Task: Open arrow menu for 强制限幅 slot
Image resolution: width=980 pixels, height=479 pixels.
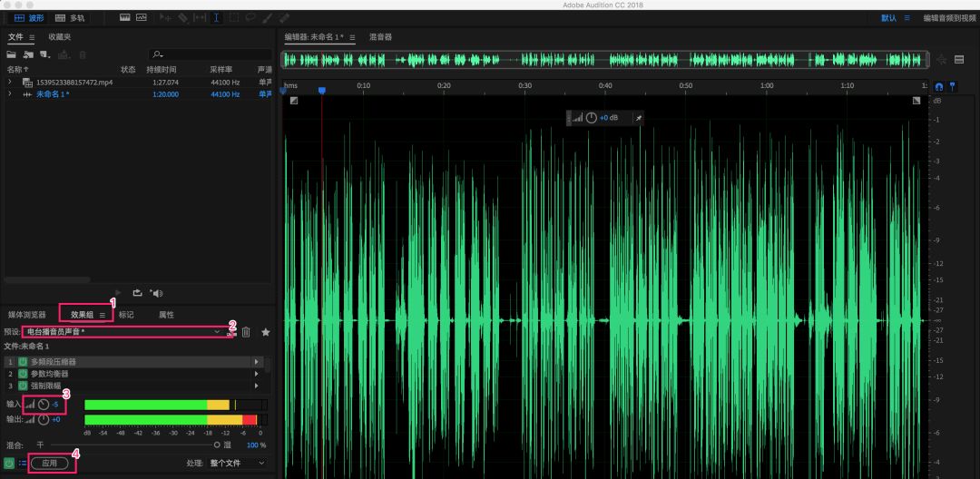Action: (256, 386)
